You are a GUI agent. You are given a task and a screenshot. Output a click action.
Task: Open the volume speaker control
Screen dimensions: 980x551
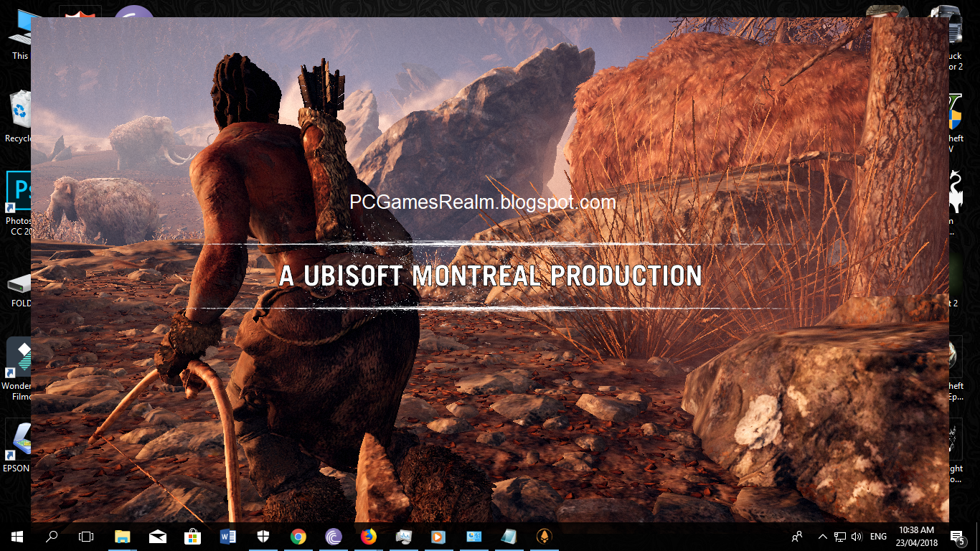click(x=856, y=536)
